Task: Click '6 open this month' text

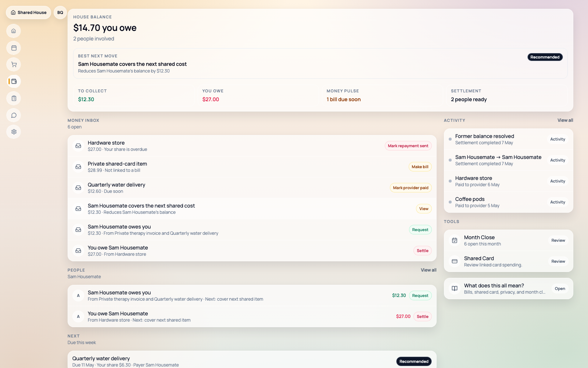Action: coord(482,244)
